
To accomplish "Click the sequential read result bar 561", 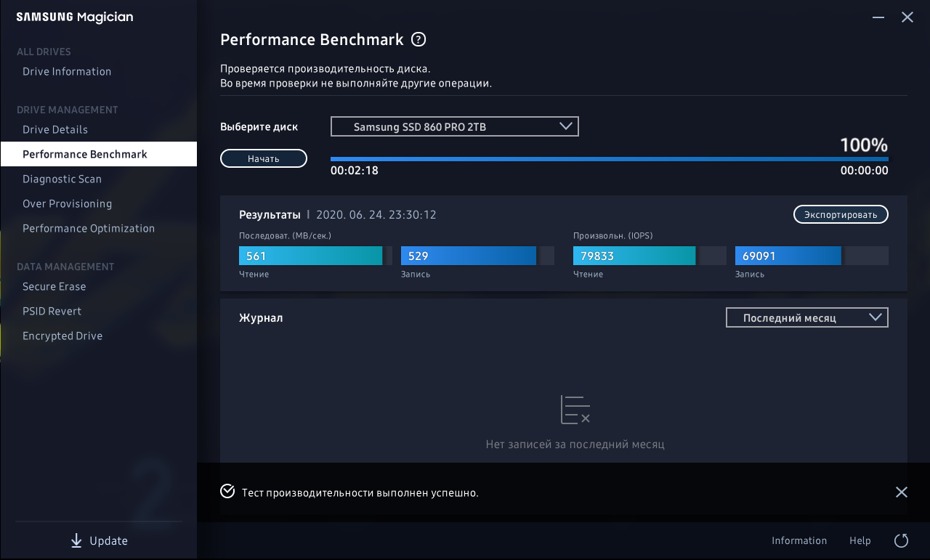I will coord(311,256).
